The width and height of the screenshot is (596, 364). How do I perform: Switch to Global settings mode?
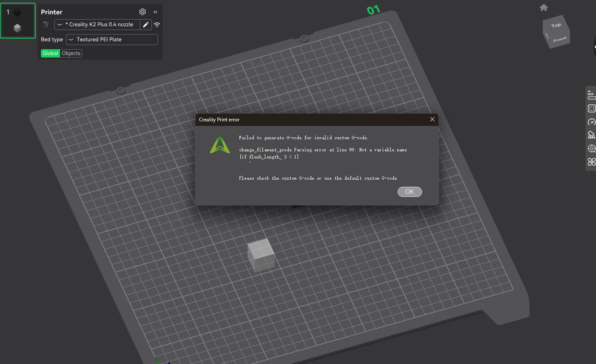[x=50, y=53]
